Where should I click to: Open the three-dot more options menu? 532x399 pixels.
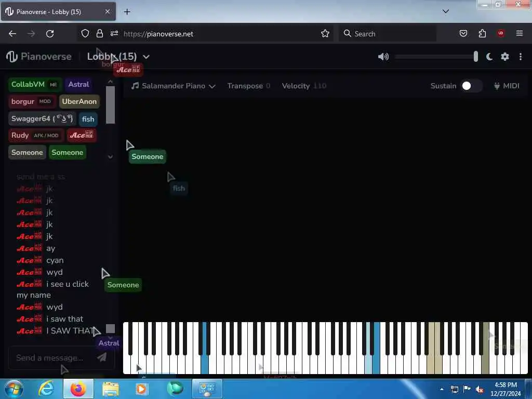point(521,57)
